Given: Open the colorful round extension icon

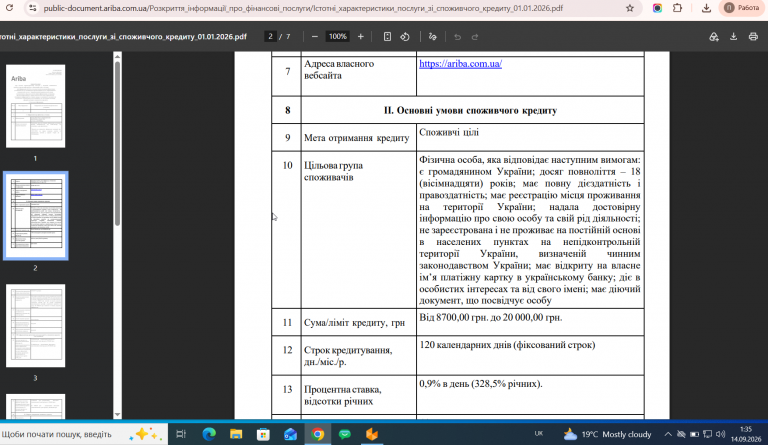Looking at the screenshot, I should 657,8.
